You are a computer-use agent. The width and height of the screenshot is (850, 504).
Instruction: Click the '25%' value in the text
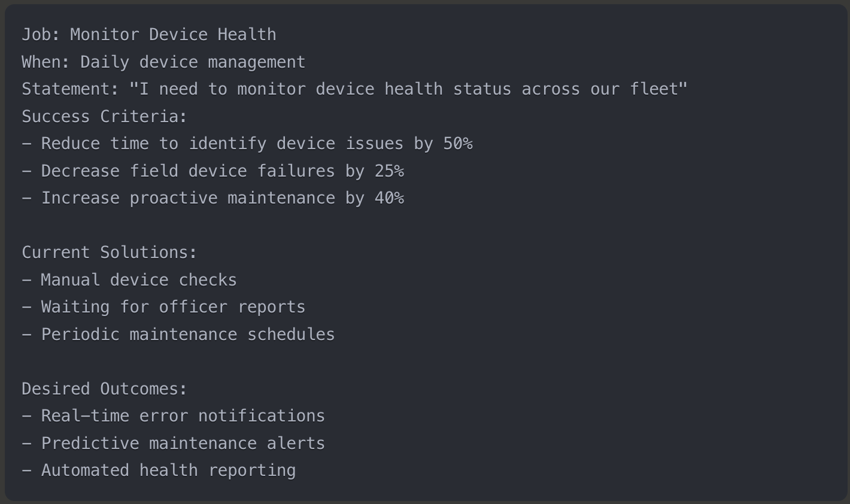click(390, 171)
